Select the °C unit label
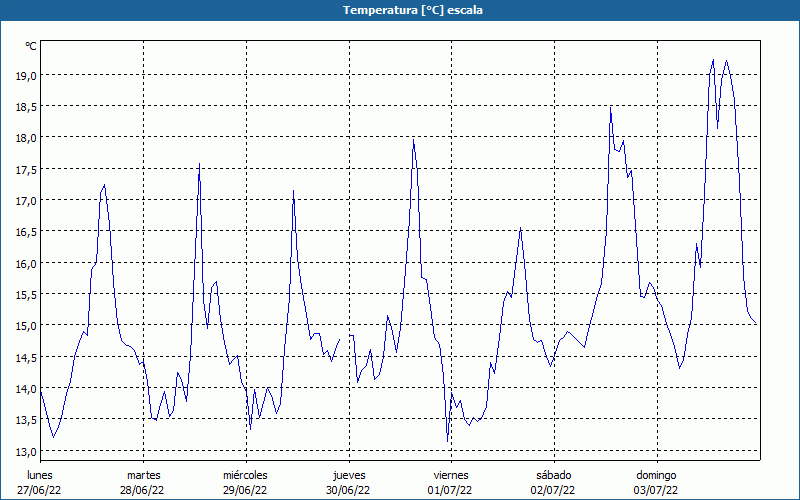 click(31, 46)
